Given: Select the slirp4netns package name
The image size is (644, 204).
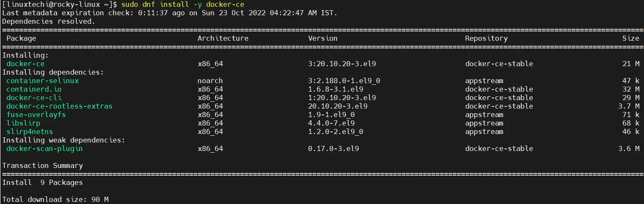Looking at the screenshot, I should [30, 131].
